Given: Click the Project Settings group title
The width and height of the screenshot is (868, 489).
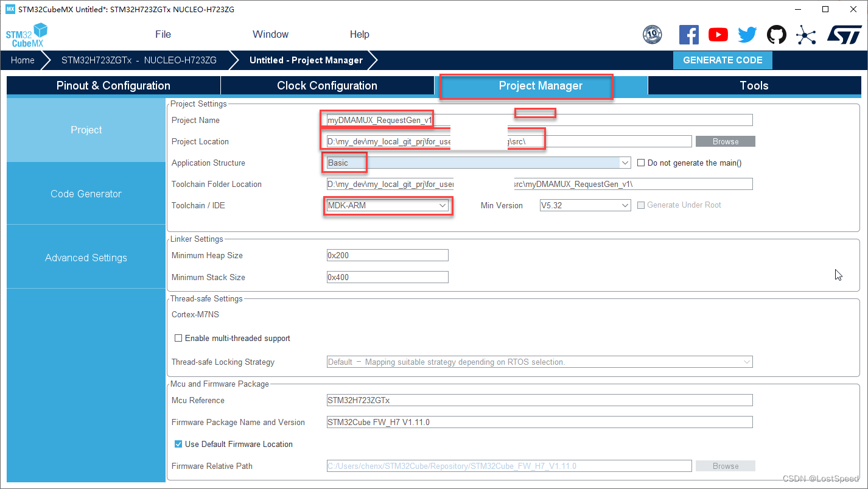Looking at the screenshot, I should [x=198, y=104].
